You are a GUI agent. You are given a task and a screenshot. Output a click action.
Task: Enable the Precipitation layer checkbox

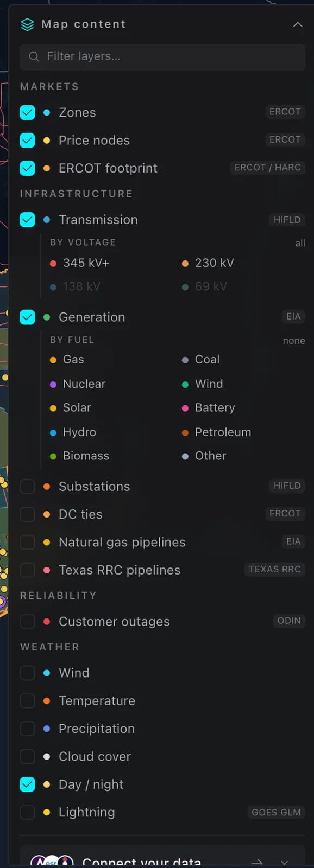coord(27,729)
